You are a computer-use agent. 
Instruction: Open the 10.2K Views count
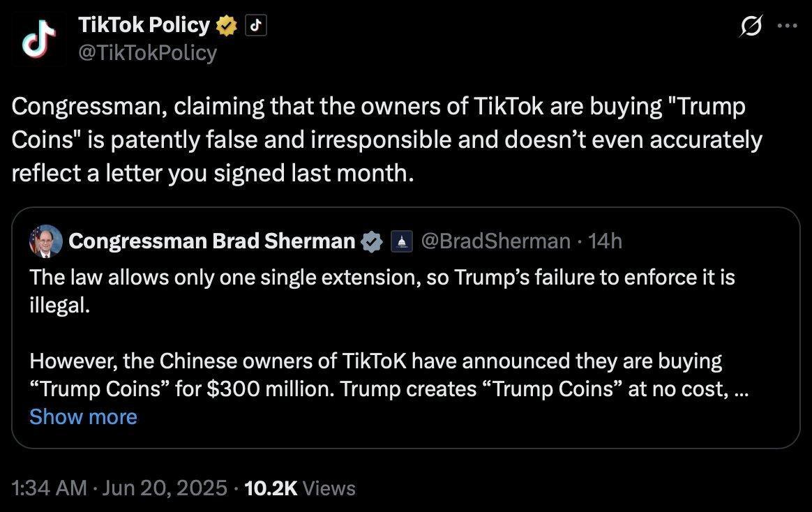point(300,488)
